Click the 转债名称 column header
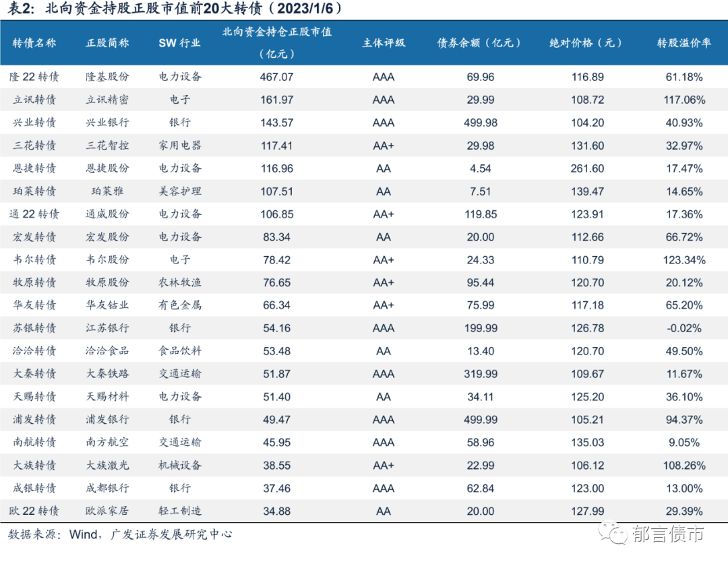This screenshot has width=728, height=566. click(34, 43)
